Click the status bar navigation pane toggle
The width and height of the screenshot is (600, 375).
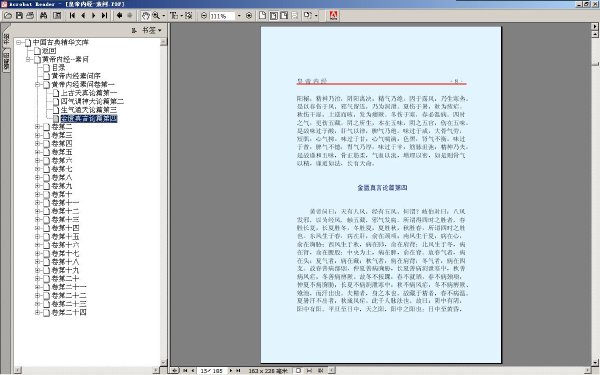[174, 370]
